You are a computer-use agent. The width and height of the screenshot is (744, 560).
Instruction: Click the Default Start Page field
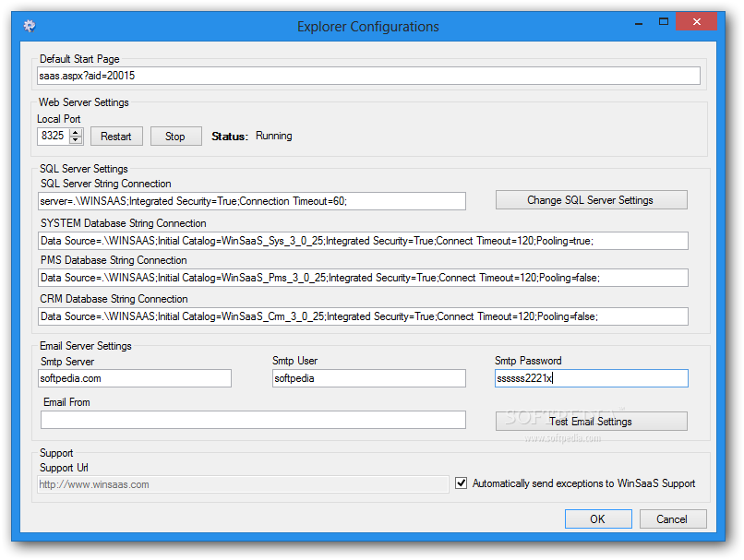(x=368, y=76)
